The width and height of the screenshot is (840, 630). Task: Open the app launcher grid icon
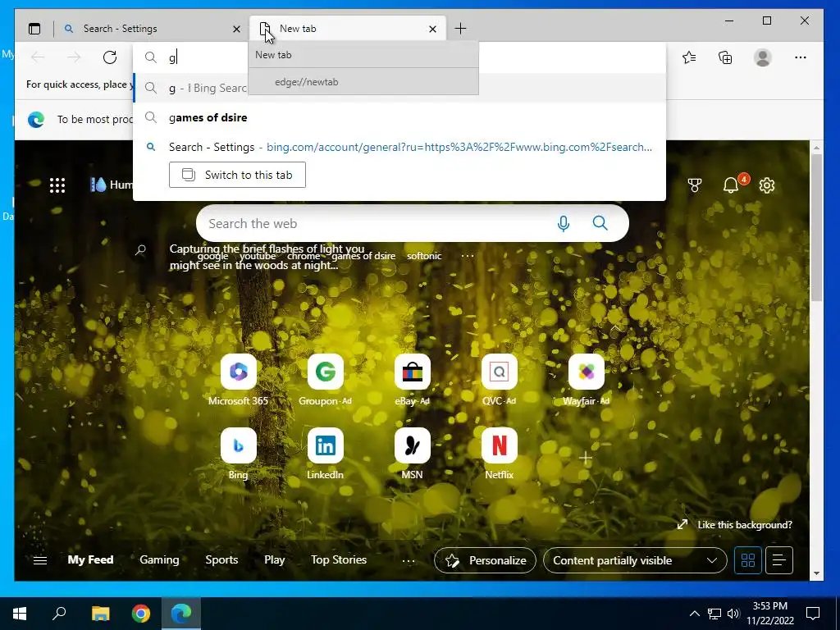click(57, 185)
